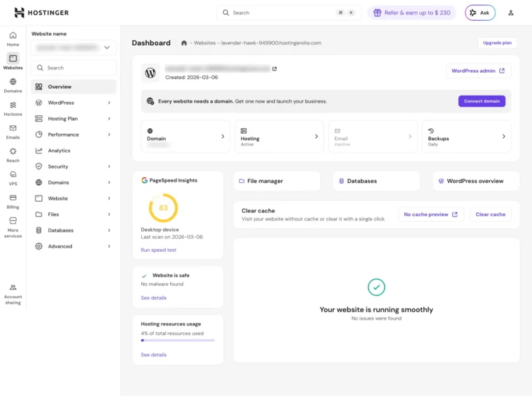532x396 pixels.
Task: Click the Hostinger logo
Action: pos(42,12)
